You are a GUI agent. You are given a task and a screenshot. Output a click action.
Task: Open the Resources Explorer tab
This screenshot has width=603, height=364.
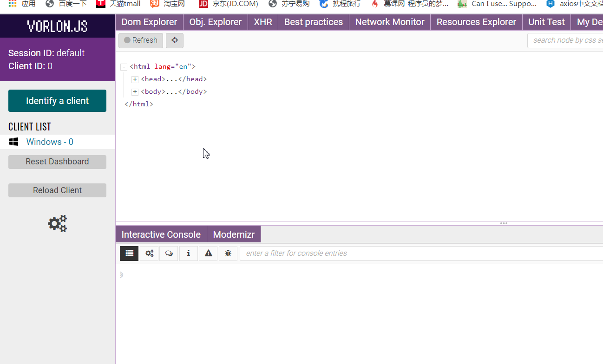pos(476,22)
